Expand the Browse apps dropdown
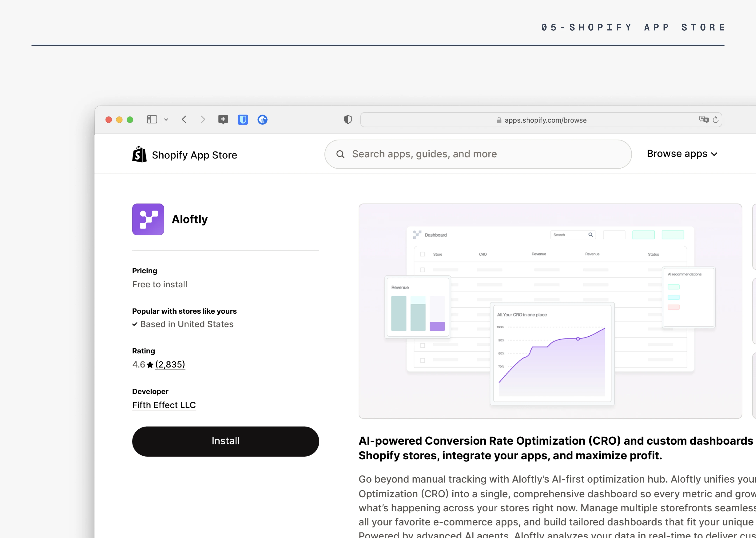The width and height of the screenshot is (756, 538). [x=682, y=154]
